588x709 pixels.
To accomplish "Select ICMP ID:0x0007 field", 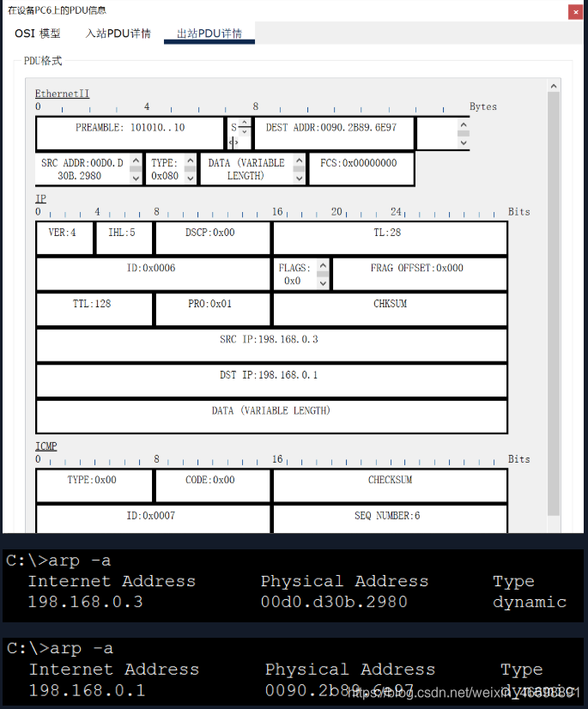I will coord(153,518).
